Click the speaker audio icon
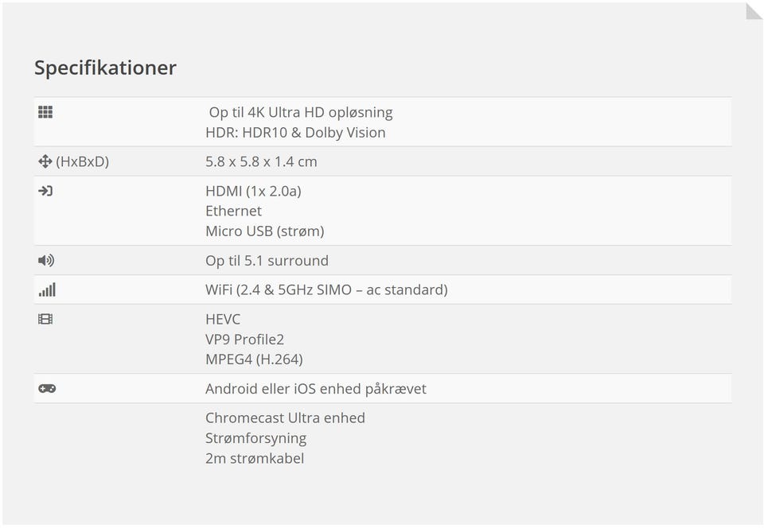The image size is (764, 532). click(46, 260)
